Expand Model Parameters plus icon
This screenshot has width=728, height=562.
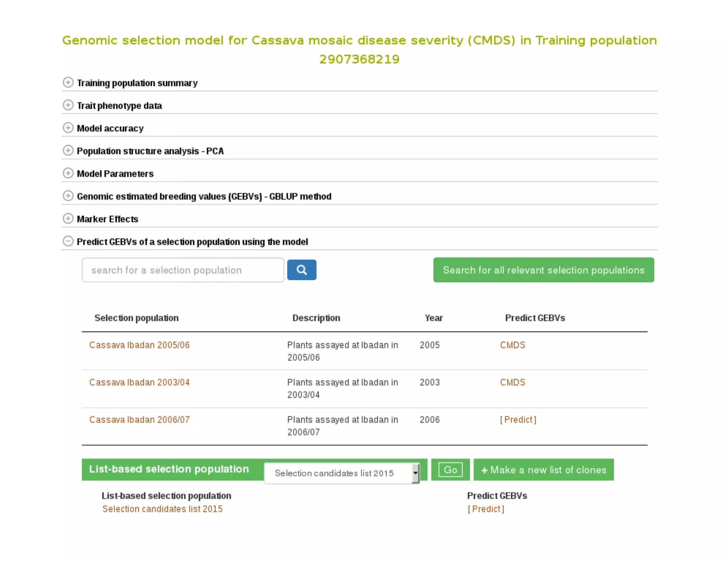pos(68,173)
